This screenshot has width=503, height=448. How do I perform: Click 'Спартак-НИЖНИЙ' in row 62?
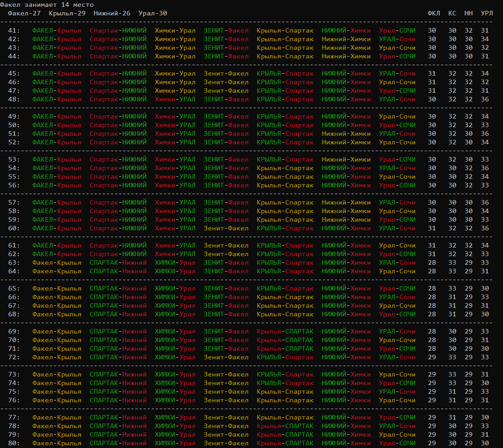pos(118,254)
